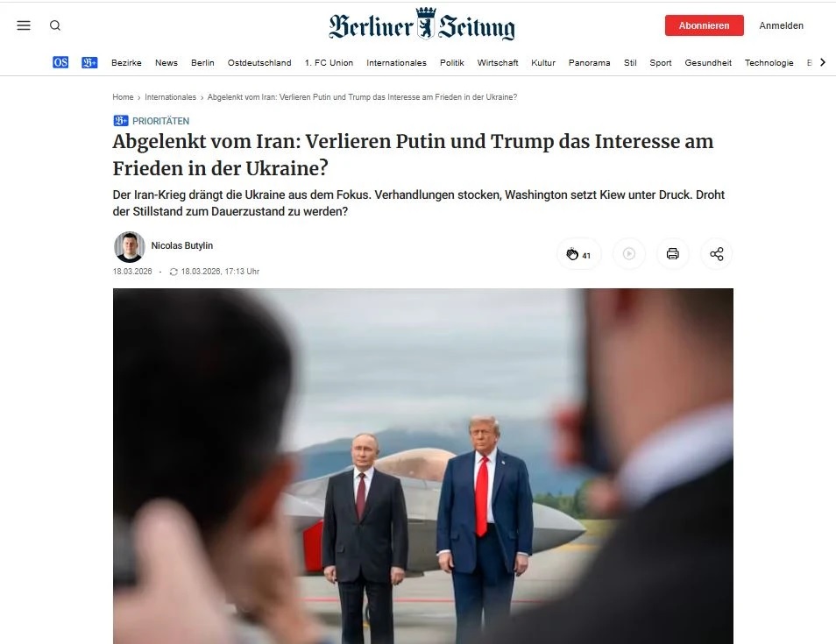
Task: Click the B+ premium icon in navigation
Action: 89,62
